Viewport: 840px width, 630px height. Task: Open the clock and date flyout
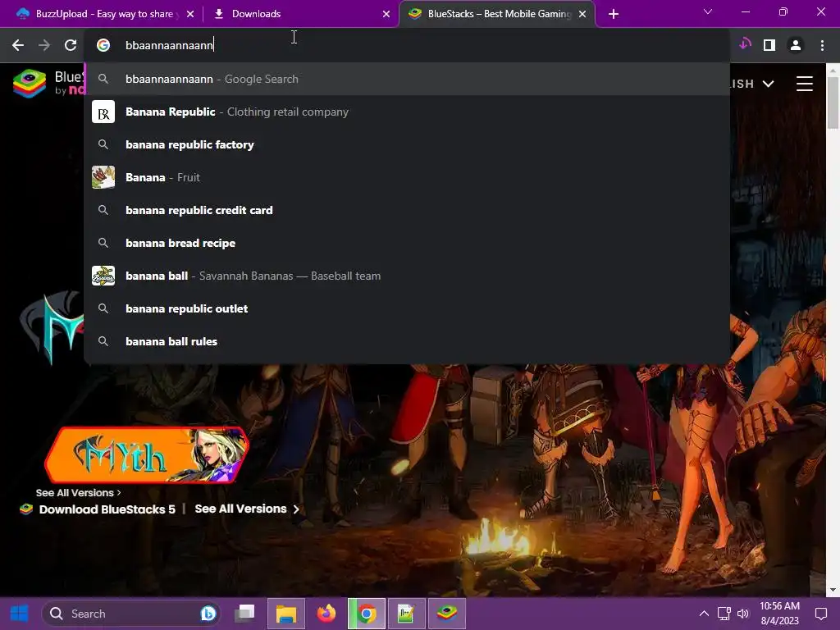click(779, 614)
